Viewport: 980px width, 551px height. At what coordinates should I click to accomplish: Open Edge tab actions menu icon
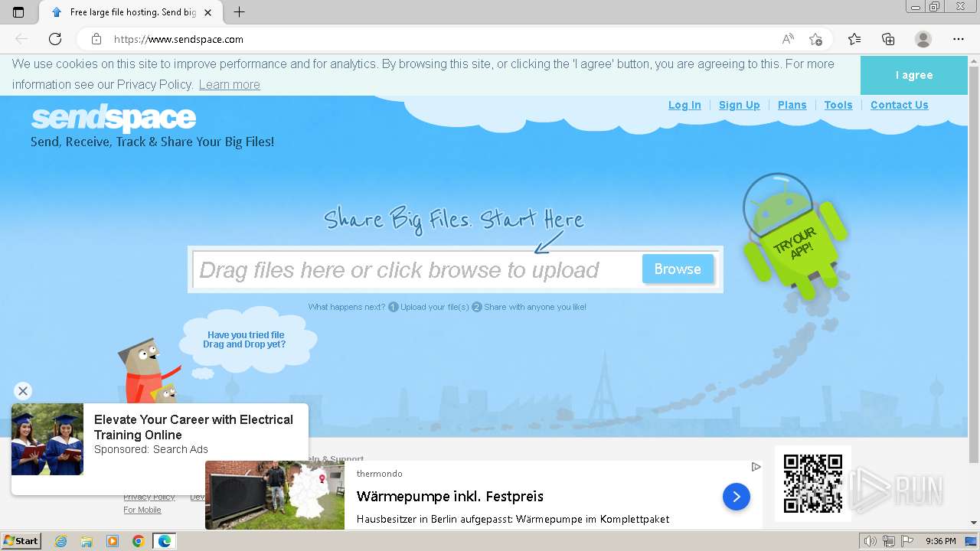[18, 12]
